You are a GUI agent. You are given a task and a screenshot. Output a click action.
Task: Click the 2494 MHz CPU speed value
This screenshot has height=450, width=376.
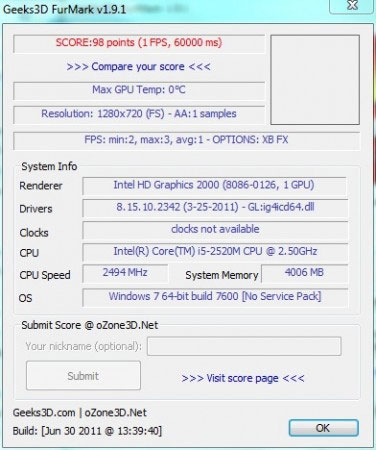[x=125, y=273]
